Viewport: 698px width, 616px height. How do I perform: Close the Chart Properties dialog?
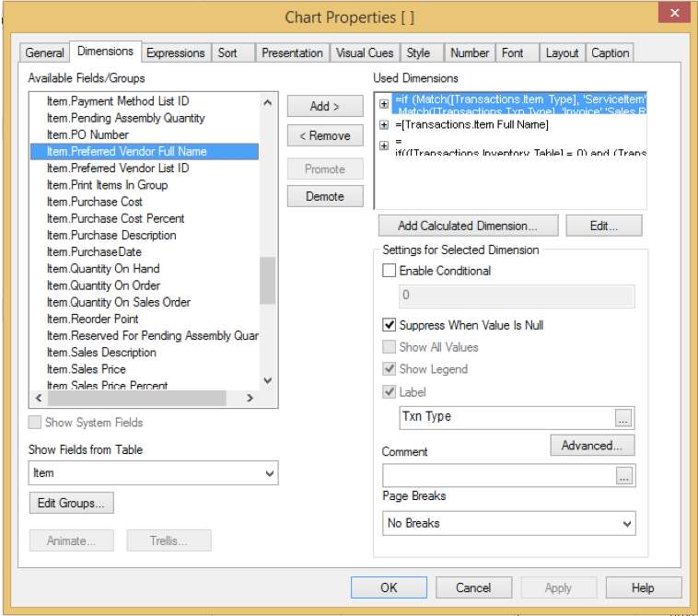(x=674, y=14)
